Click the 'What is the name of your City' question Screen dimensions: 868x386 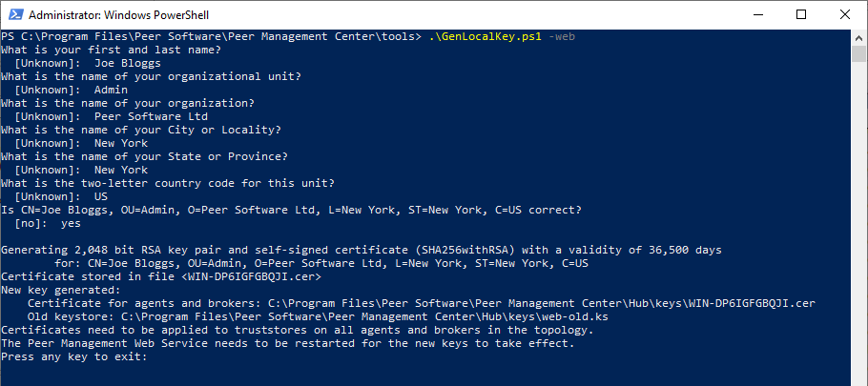(141, 130)
